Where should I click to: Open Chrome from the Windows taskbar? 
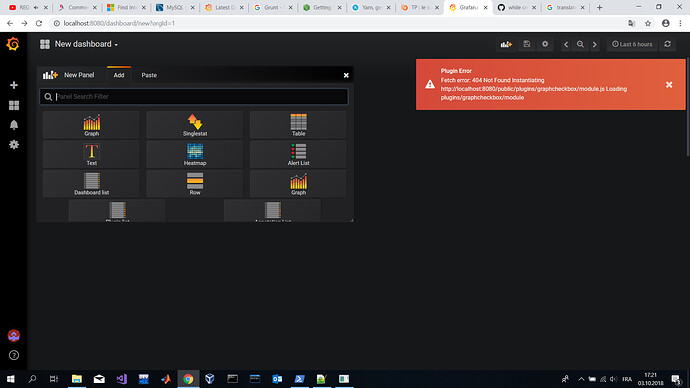coord(188,379)
